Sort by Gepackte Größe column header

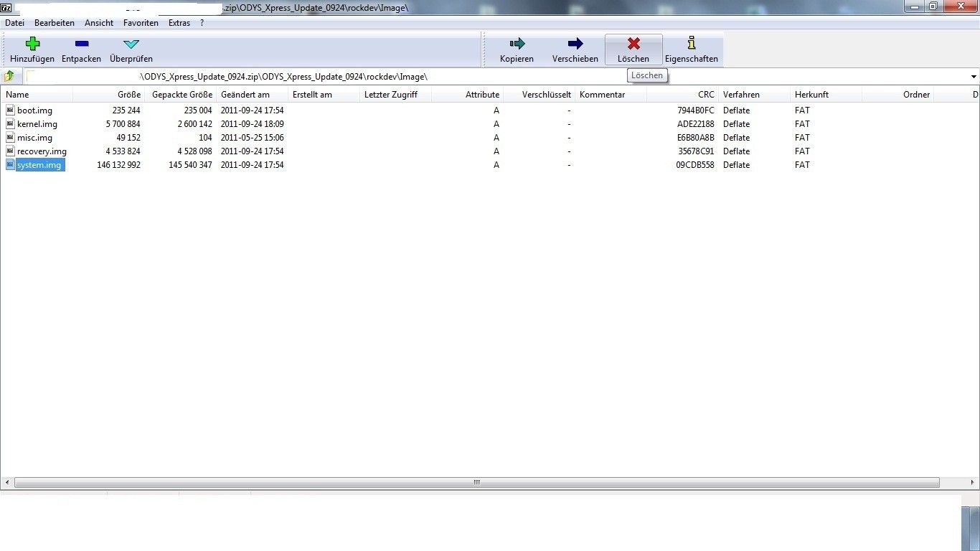[180, 95]
